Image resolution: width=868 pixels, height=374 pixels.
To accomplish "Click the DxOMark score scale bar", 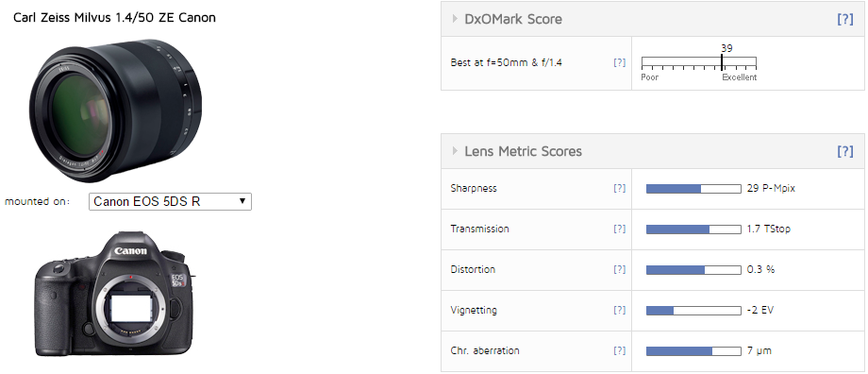I will pos(698,62).
